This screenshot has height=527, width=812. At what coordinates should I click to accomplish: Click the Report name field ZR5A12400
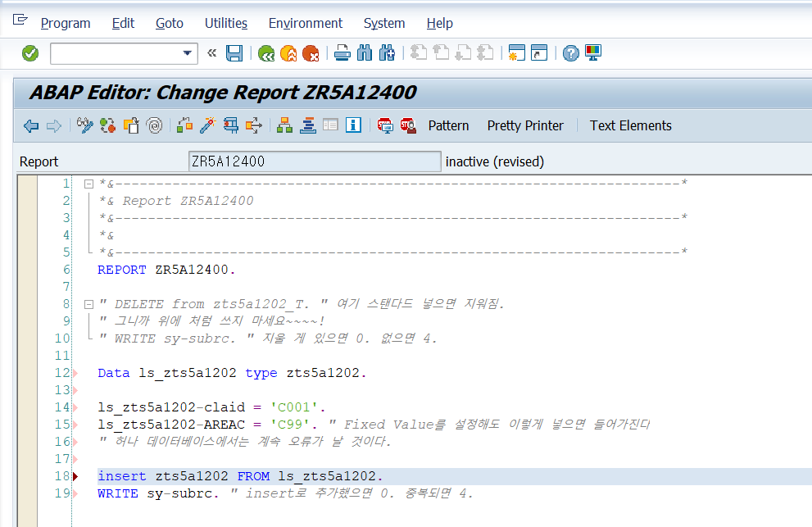click(x=315, y=161)
